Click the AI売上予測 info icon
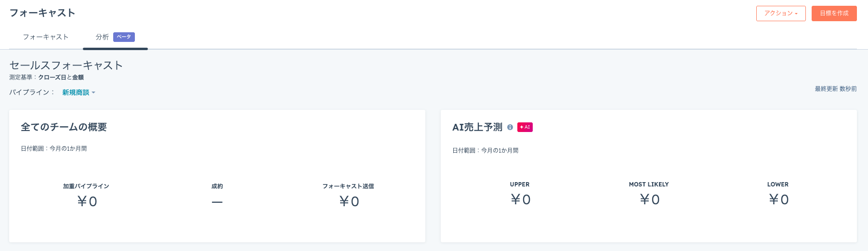The height and width of the screenshot is (251, 868). point(510,127)
